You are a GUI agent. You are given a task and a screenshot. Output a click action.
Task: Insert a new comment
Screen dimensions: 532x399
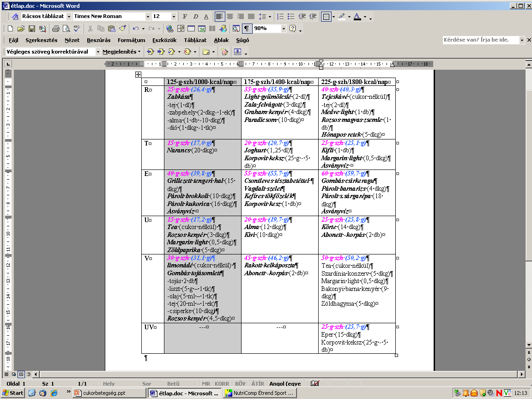point(206,52)
